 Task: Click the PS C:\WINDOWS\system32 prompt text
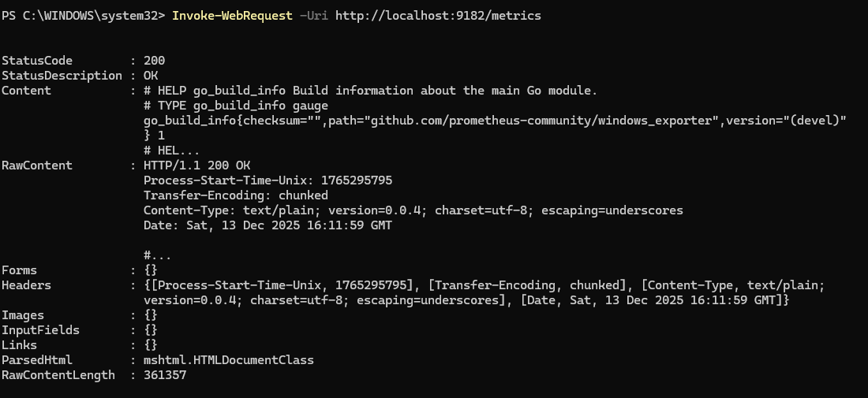coord(80,16)
